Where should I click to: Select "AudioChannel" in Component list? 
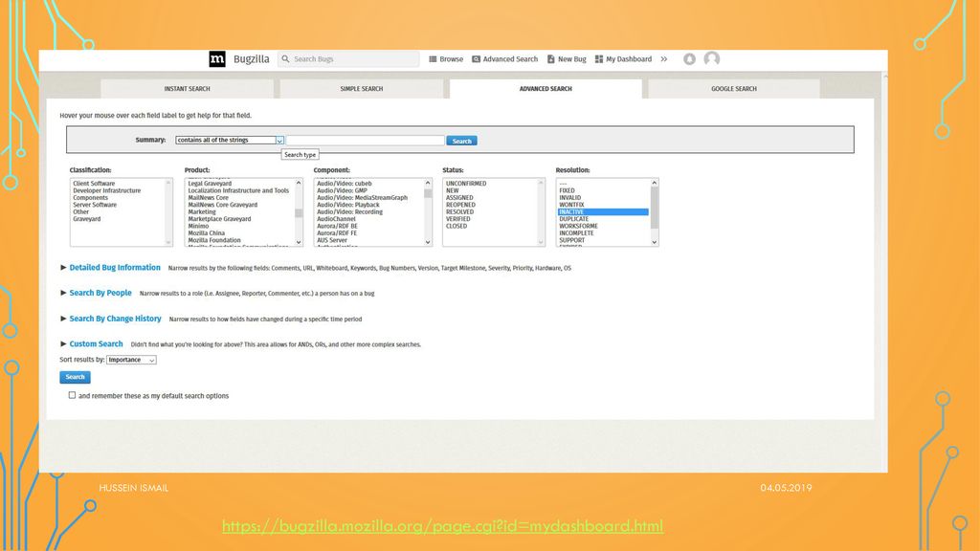point(336,219)
